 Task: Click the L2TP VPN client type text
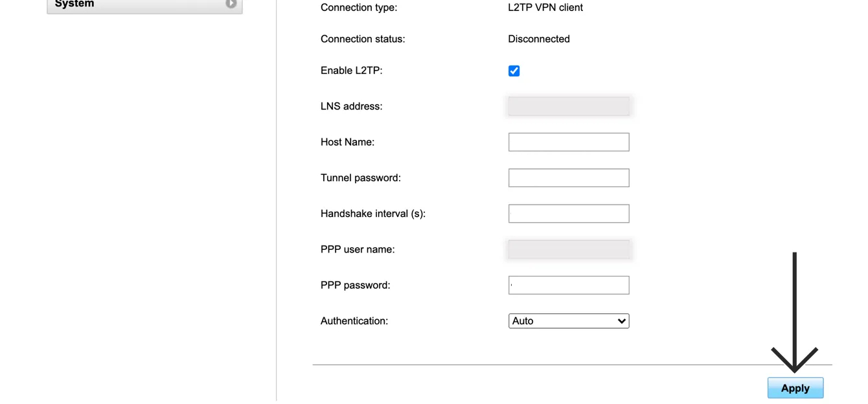click(x=545, y=8)
